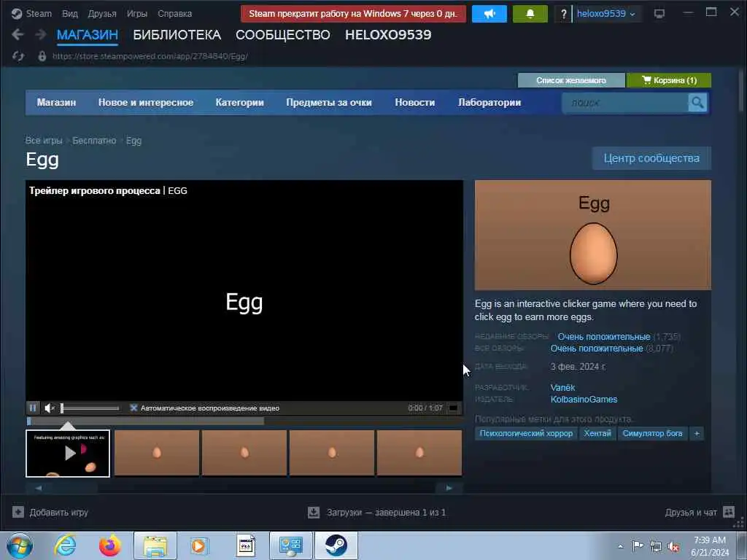747x560 pixels.
Task: Click the lock icon beside the URL
Action: (x=42, y=56)
